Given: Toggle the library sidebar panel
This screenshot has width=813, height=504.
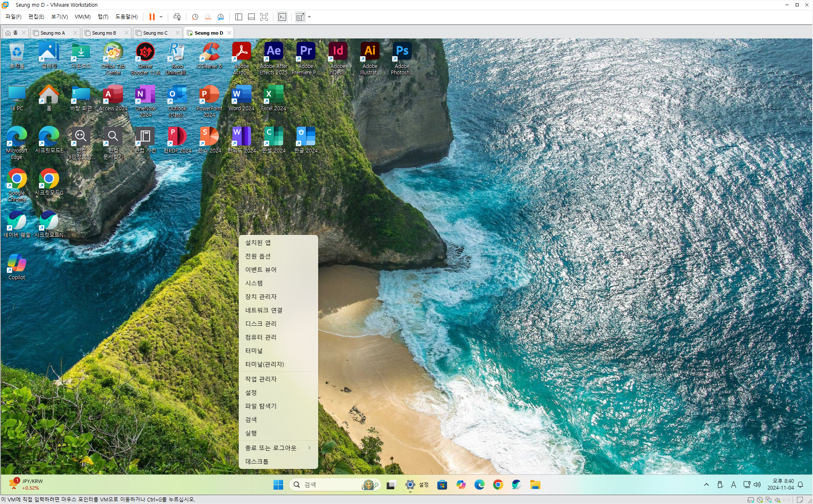Looking at the screenshot, I should [239, 17].
